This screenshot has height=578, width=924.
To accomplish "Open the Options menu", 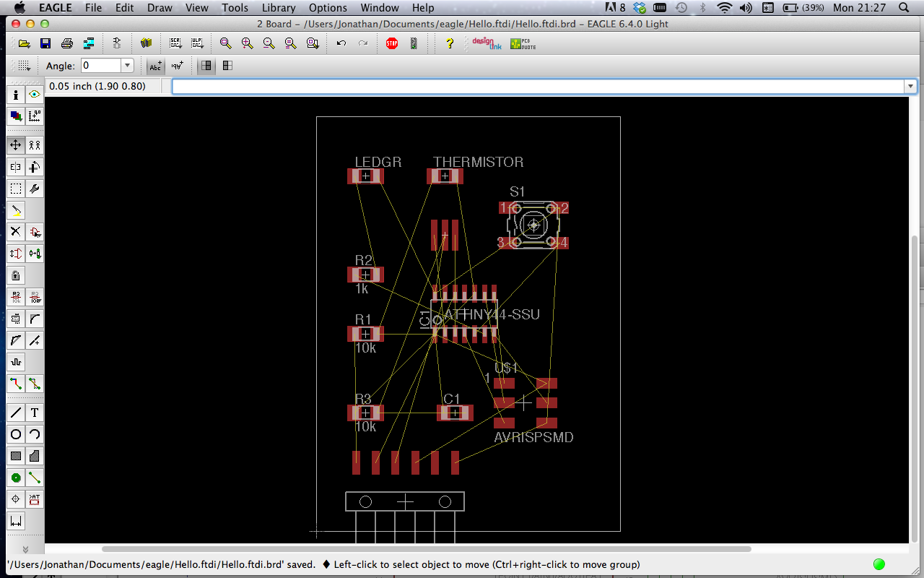I will click(x=328, y=8).
